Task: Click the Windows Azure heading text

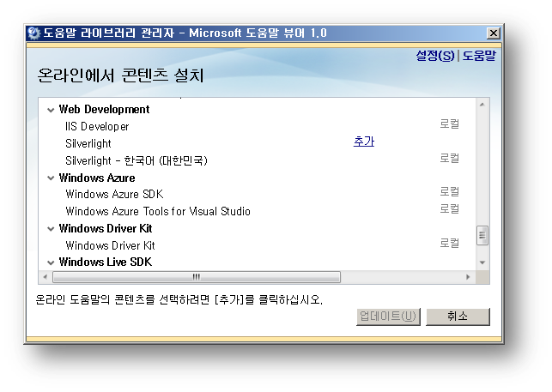Action: pyautogui.click(x=97, y=178)
